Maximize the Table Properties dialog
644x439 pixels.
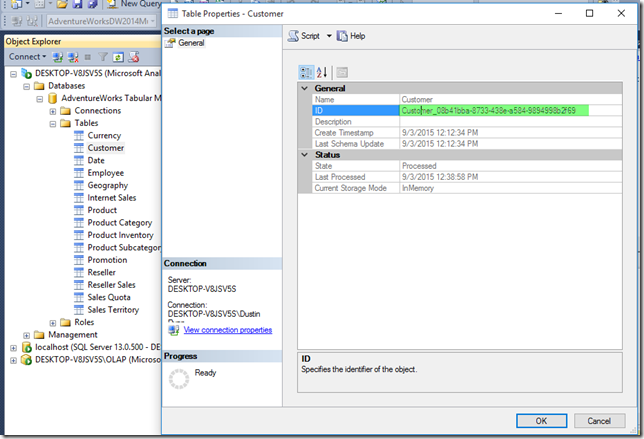589,14
